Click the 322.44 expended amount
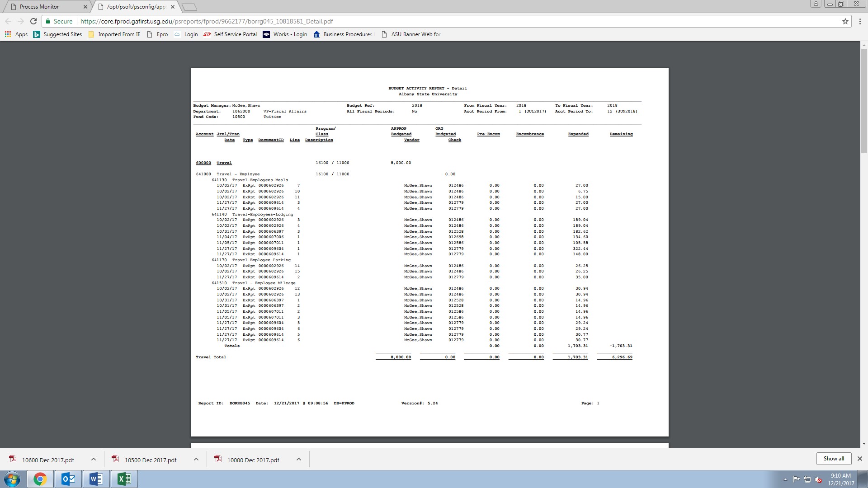 click(580, 249)
